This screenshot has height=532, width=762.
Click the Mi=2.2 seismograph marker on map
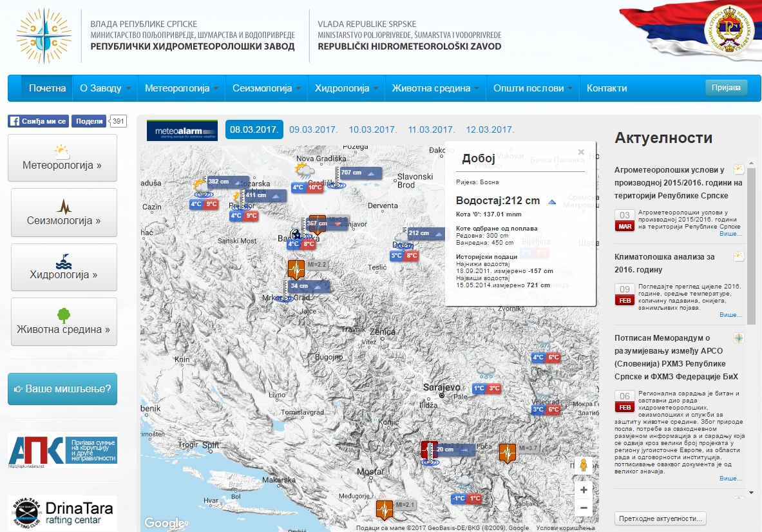point(296,268)
